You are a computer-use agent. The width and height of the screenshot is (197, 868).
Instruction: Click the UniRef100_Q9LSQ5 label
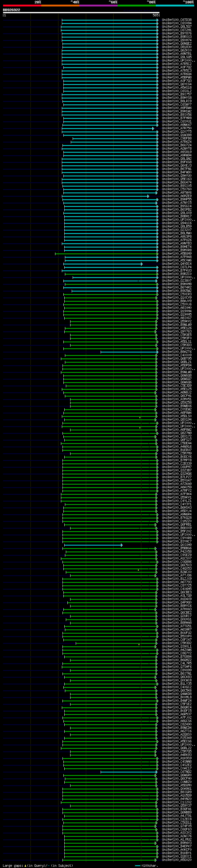pos(177,57)
